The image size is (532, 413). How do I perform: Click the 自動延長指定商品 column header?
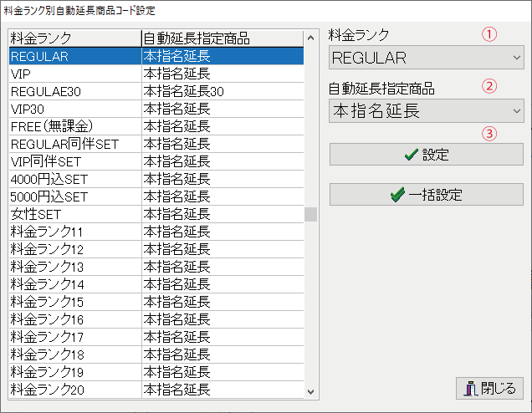click(x=223, y=38)
